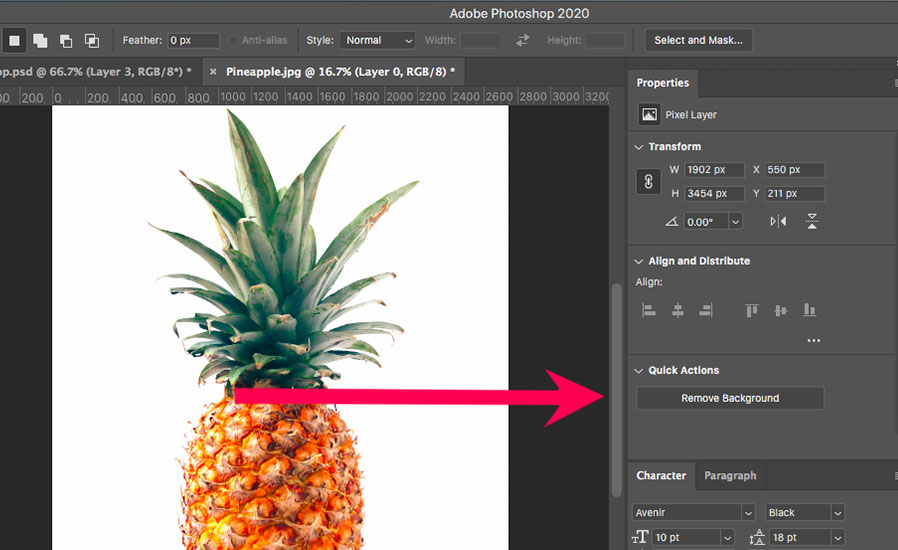Toggle the width-height link chain icon

(x=648, y=182)
